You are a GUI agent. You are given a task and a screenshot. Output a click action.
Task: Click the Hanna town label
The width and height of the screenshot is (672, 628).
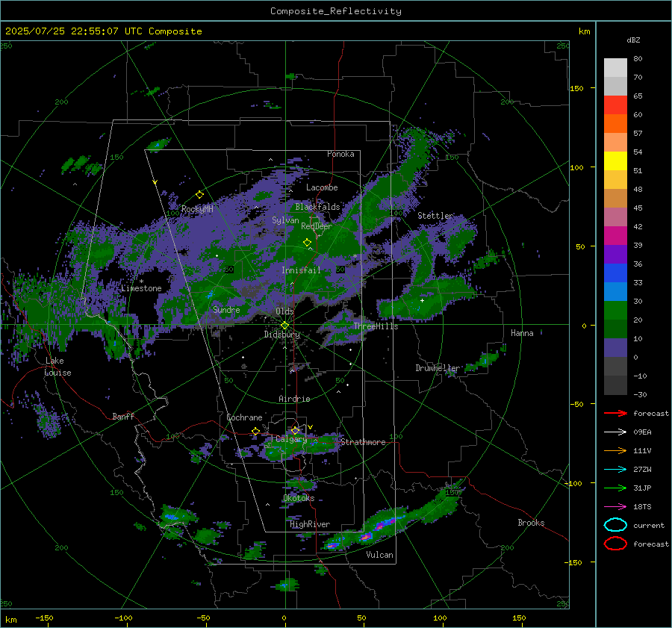coord(522,333)
